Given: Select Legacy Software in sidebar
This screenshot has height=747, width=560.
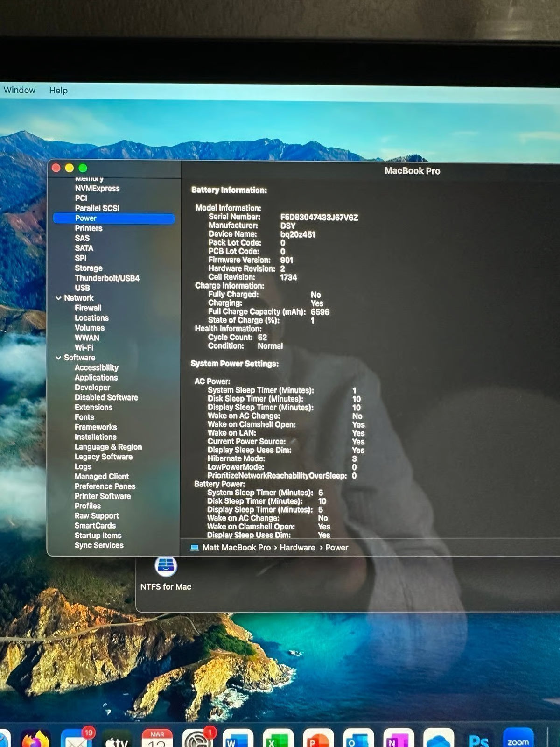Looking at the screenshot, I should click(x=104, y=457).
